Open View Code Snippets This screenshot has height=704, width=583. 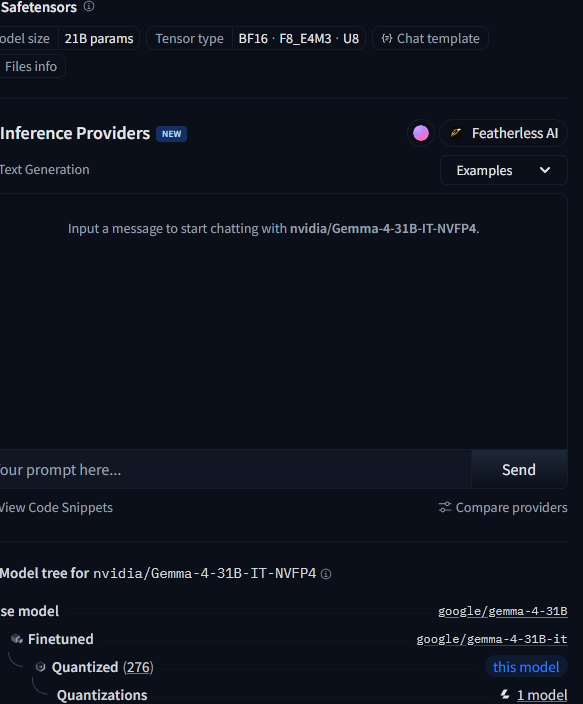click(x=56, y=507)
